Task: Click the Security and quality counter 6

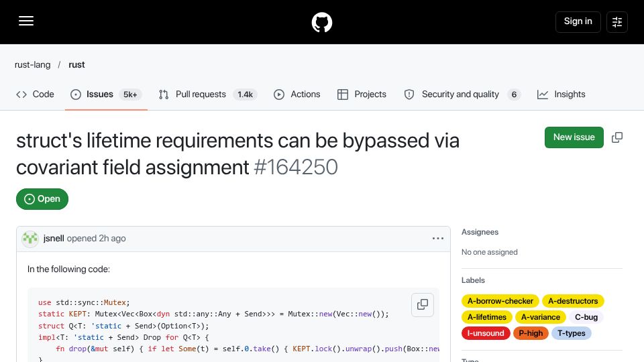Action: [514, 95]
